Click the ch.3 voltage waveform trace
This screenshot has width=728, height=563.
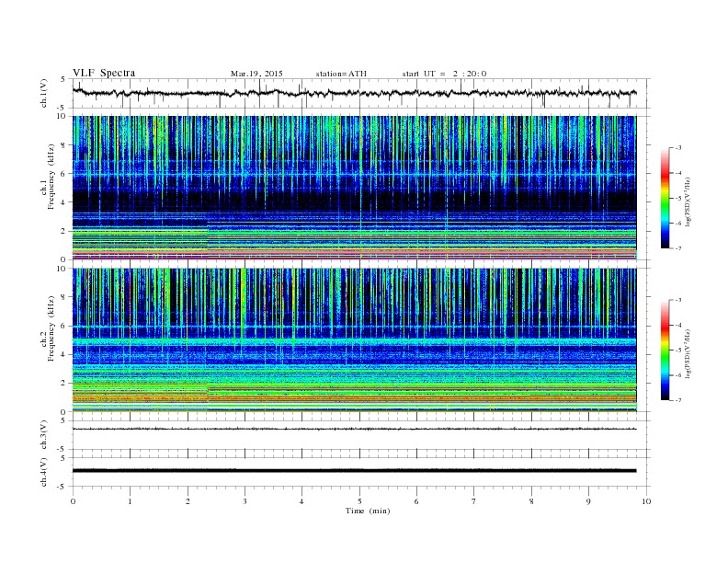(354, 429)
